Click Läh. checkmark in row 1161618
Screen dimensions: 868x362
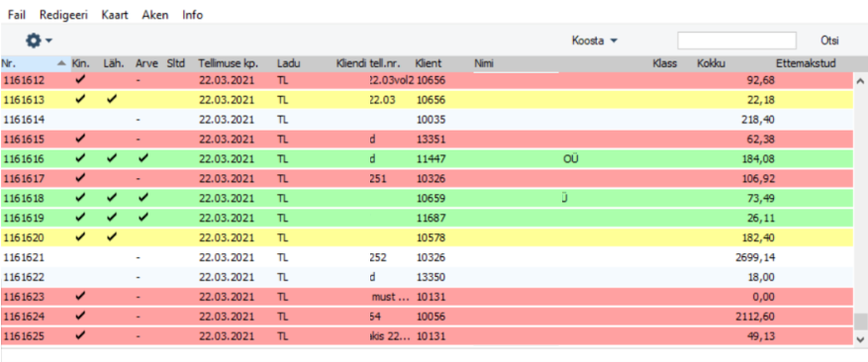coord(113,198)
